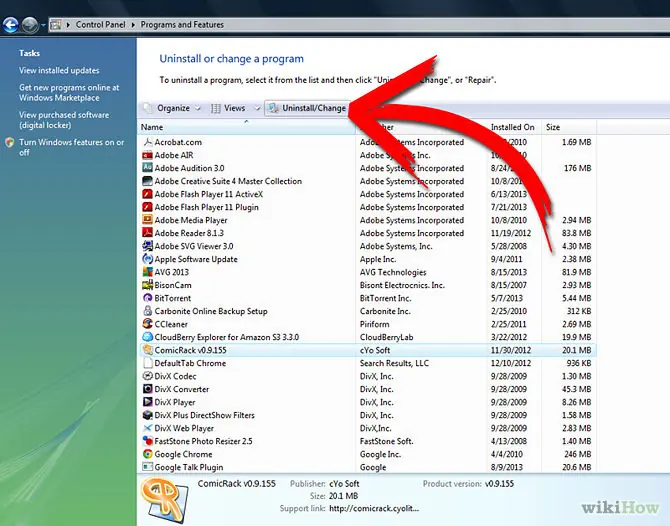Image resolution: width=670 pixels, height=526 pixels.
Task: Click the CloudBerry Explorer icon
Action: click(147, 337)
